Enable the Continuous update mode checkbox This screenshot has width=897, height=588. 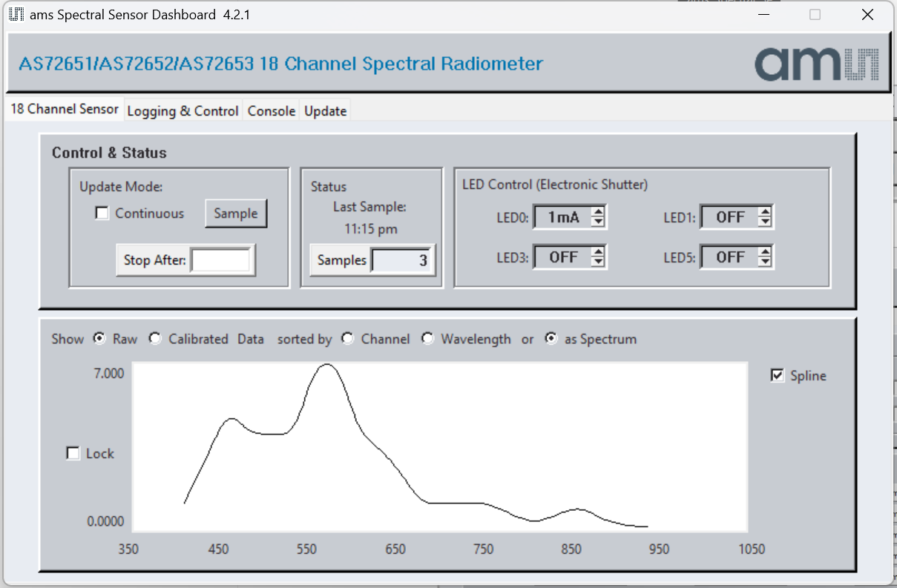coord(102,214)
